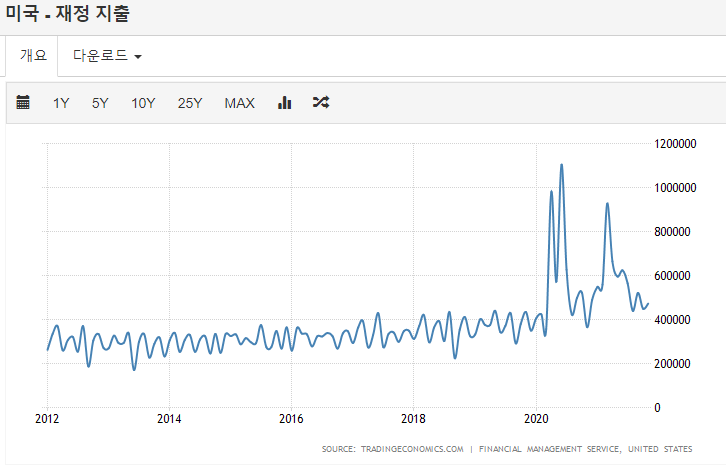Open the 다운로드 menu

click(107, 56)
